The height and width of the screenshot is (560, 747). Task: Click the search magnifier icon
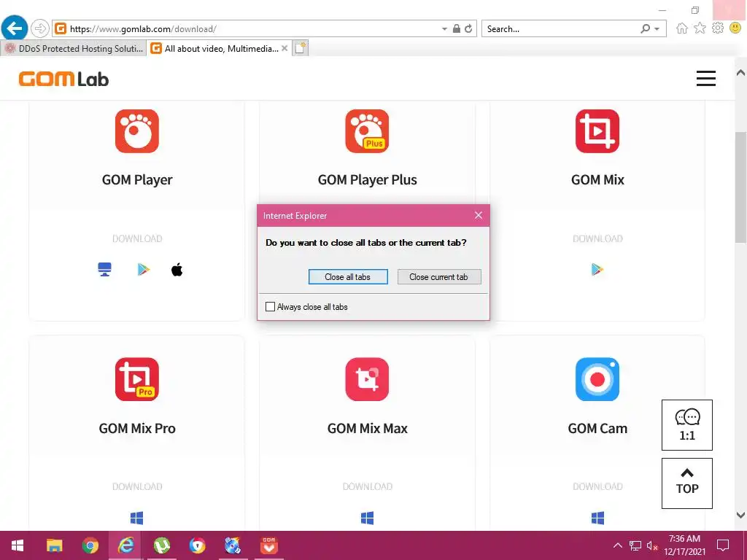coord(645,28)
